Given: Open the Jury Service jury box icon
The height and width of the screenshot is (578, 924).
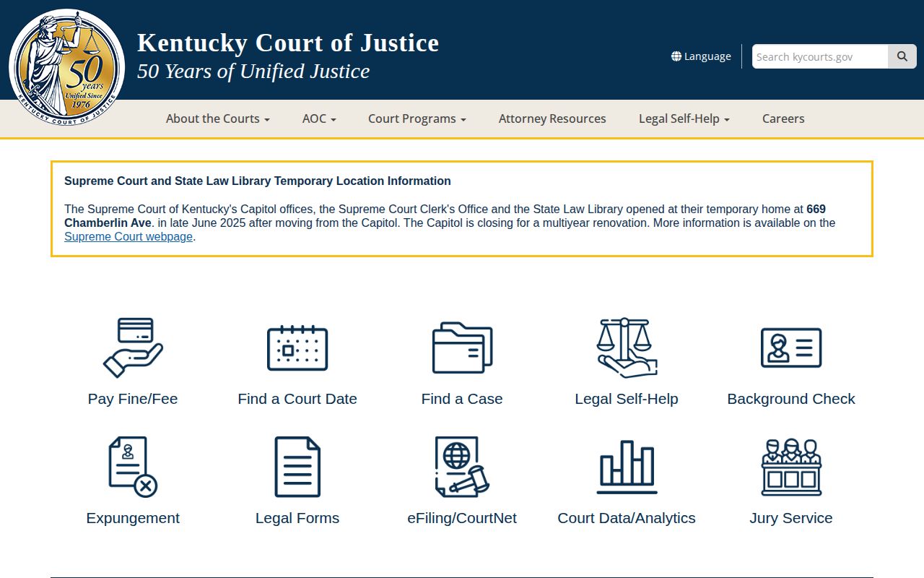Looking at the screenshot, I should (x=791, y=467).
